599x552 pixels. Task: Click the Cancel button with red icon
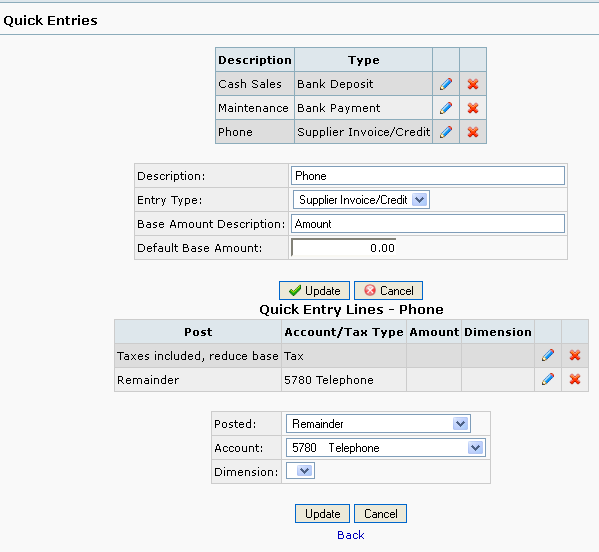[388, 291]
